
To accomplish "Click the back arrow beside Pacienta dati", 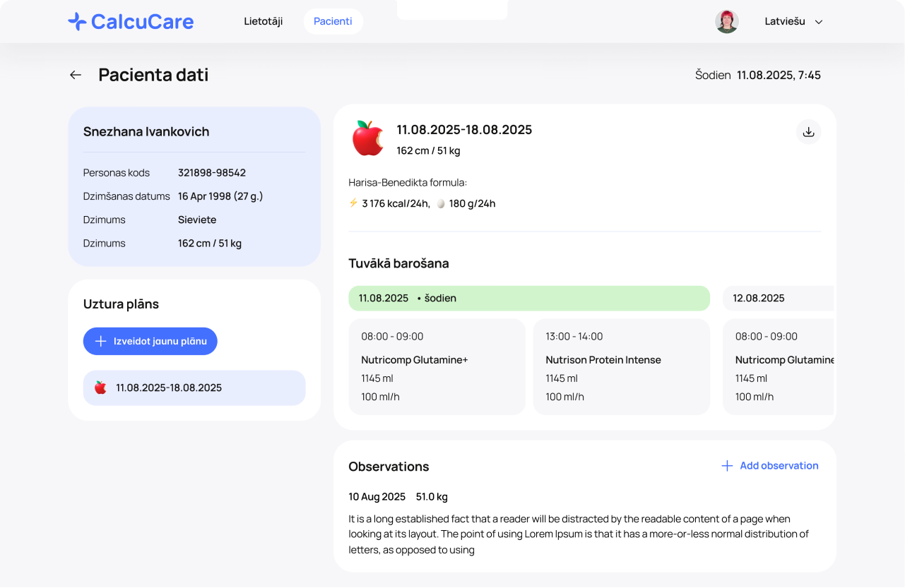I will click(76, 75).
